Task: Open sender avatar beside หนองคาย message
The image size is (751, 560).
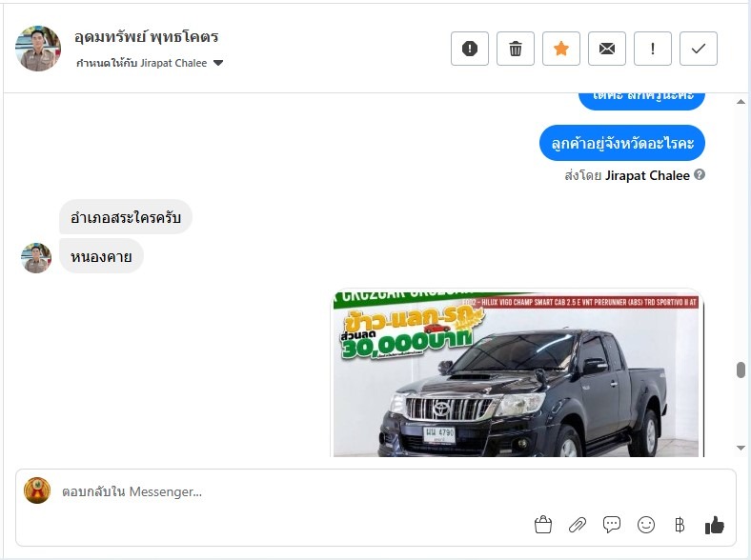Action: 36,258
